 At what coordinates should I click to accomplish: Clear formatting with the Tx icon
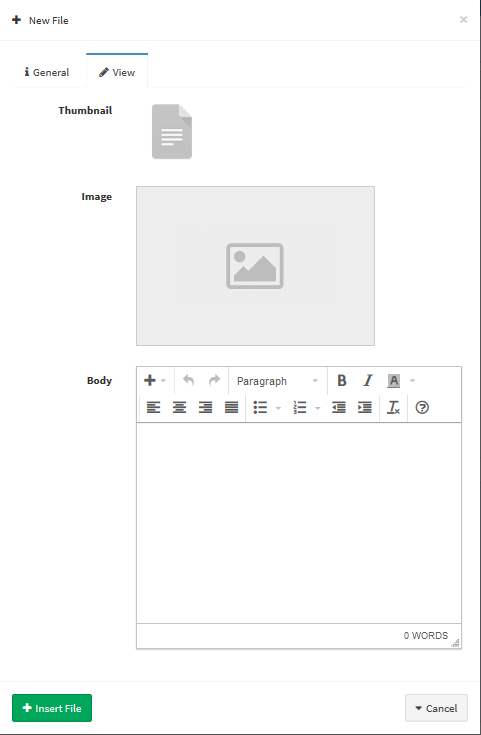(393, 407)
